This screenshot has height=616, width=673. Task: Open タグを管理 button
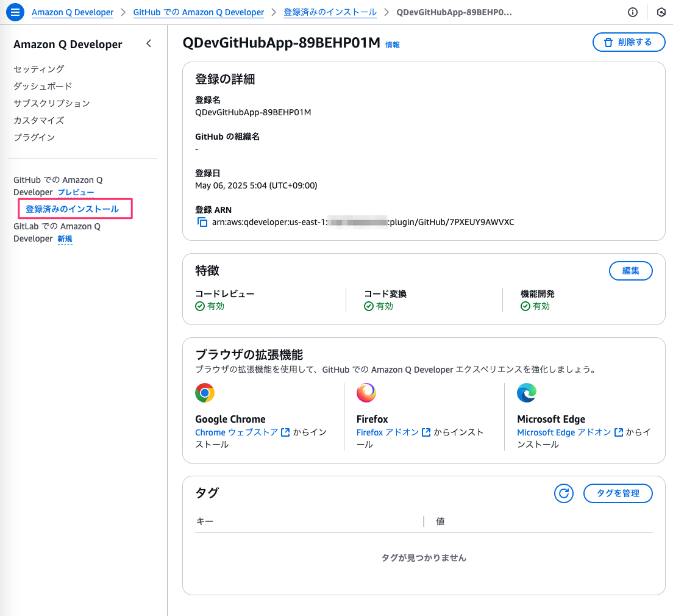click(x=618, y=493)
